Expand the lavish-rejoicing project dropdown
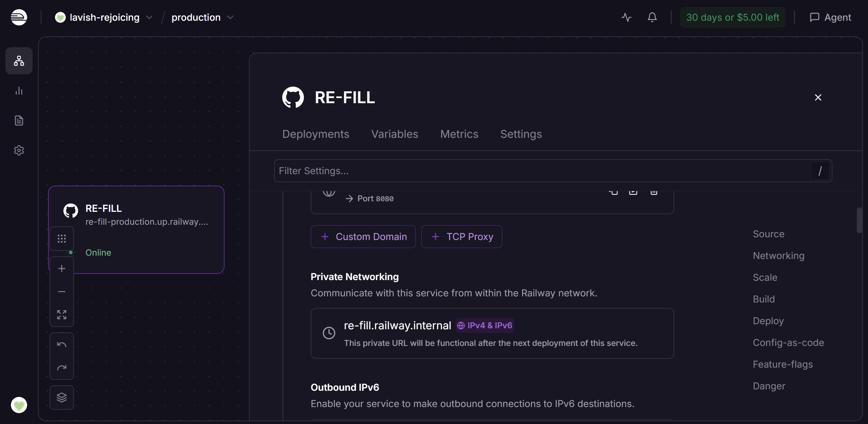 [x=149, y=17]
